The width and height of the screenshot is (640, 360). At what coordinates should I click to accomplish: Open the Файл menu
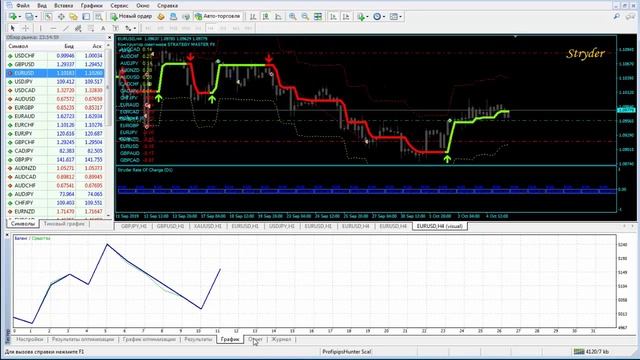(23, 6)
